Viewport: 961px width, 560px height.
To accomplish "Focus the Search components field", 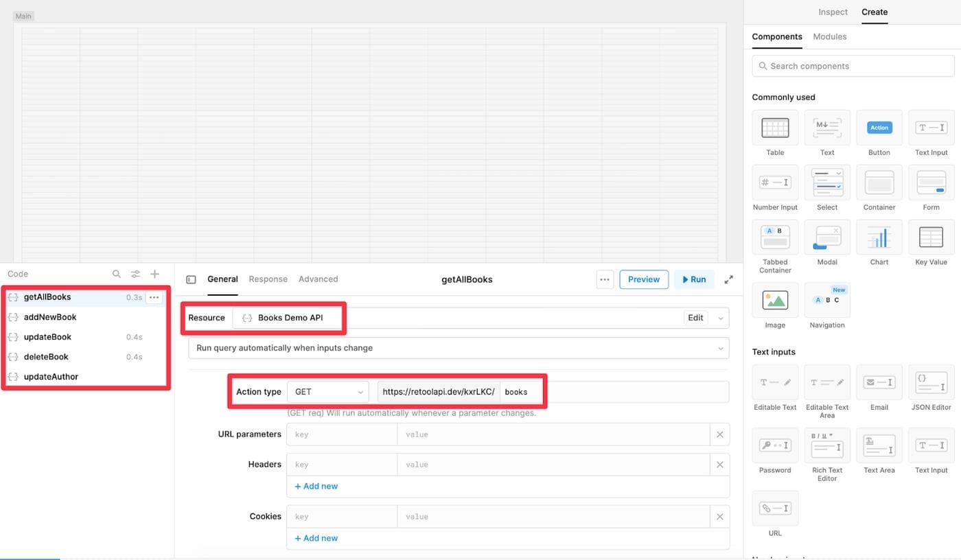I will coord(853,66).
